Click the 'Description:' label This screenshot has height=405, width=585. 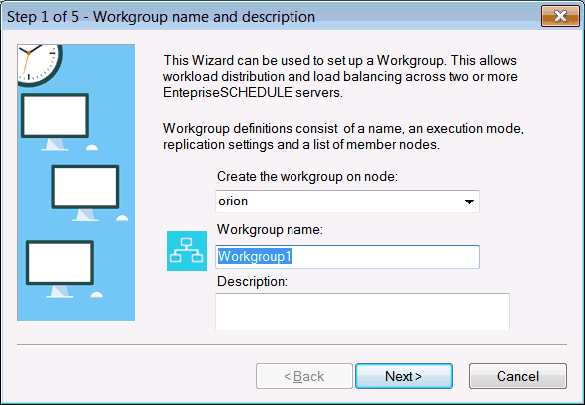pos(253,282)
